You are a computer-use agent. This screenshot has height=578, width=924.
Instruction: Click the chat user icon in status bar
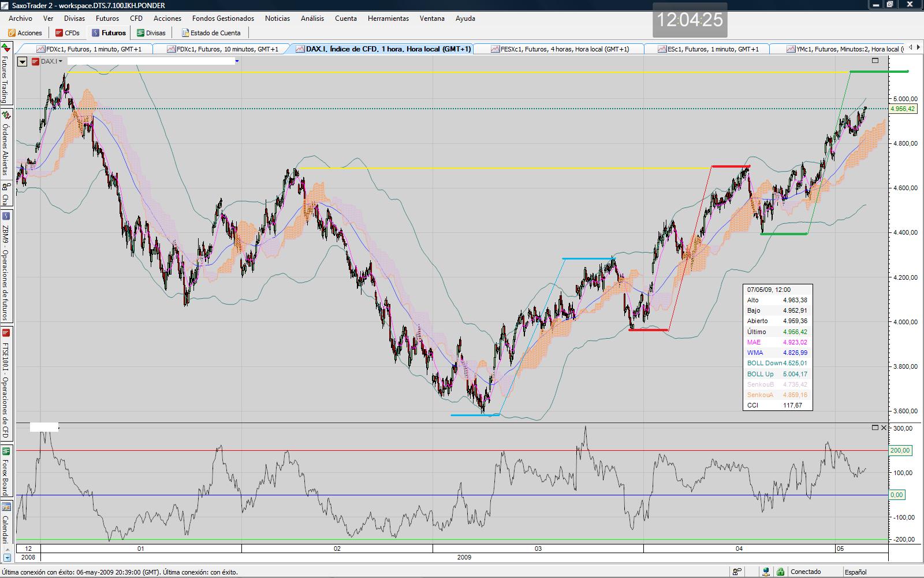click(737, 572)
